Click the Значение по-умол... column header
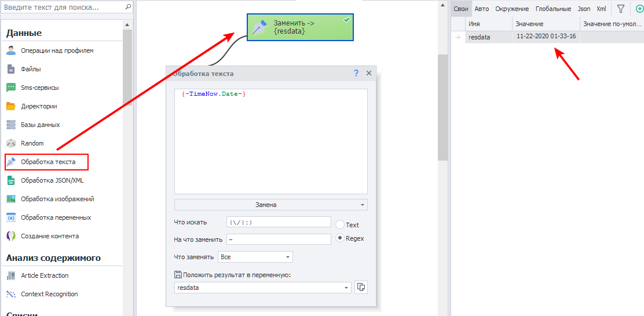644x316 pixels. (x=612, y=24)
